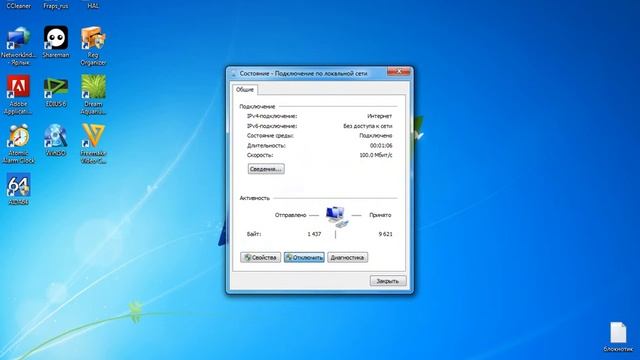Screen dimensions: 640x360
Task: Launch Freemake Video Converter icon
Action: click(x=93, y=144)
